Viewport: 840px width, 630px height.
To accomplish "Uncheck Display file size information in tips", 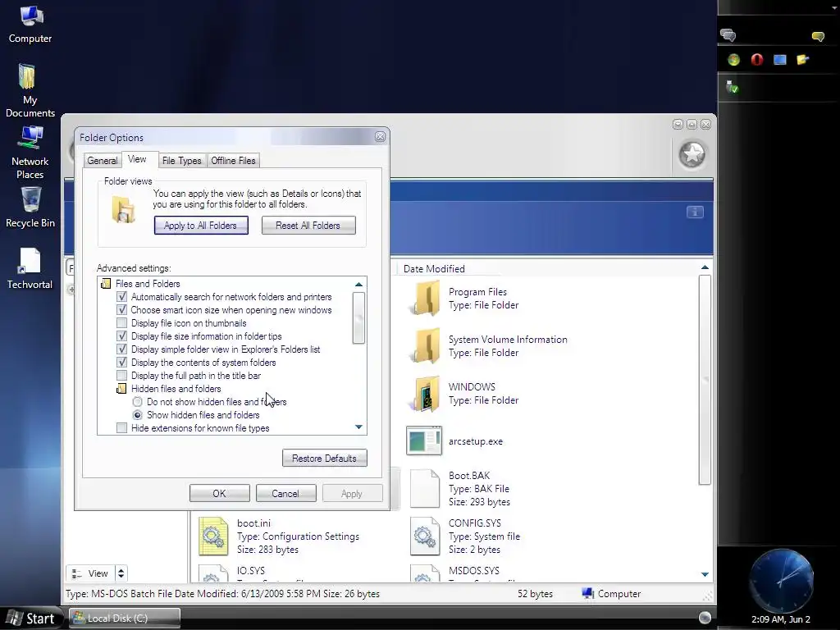I will click(x=121, y=336).
